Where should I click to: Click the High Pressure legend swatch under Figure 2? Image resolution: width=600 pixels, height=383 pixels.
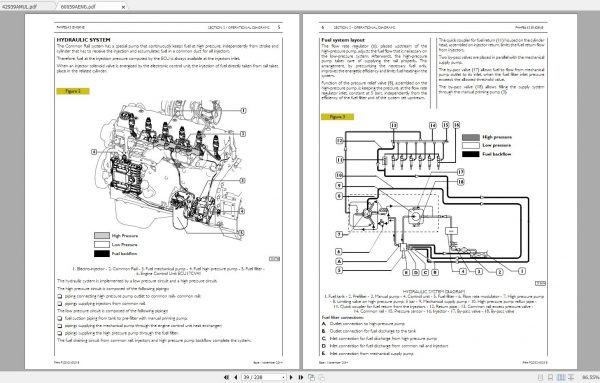tap(102, 236)
